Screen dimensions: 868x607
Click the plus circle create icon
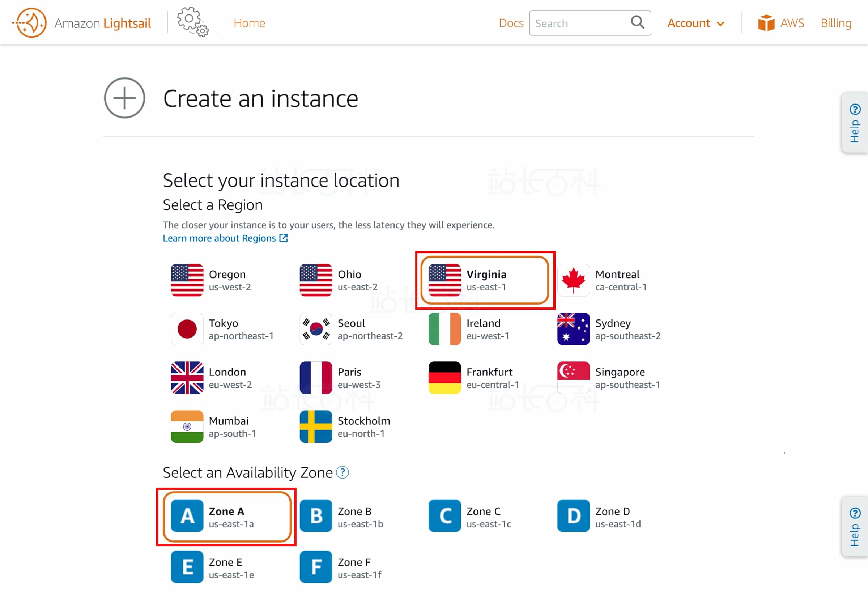pos(124,98)
